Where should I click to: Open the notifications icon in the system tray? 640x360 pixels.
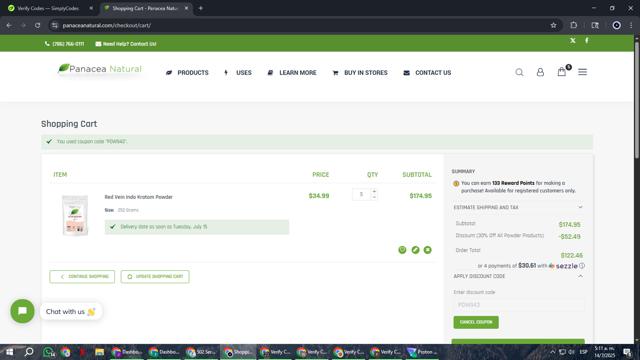[x=627, y=352]
